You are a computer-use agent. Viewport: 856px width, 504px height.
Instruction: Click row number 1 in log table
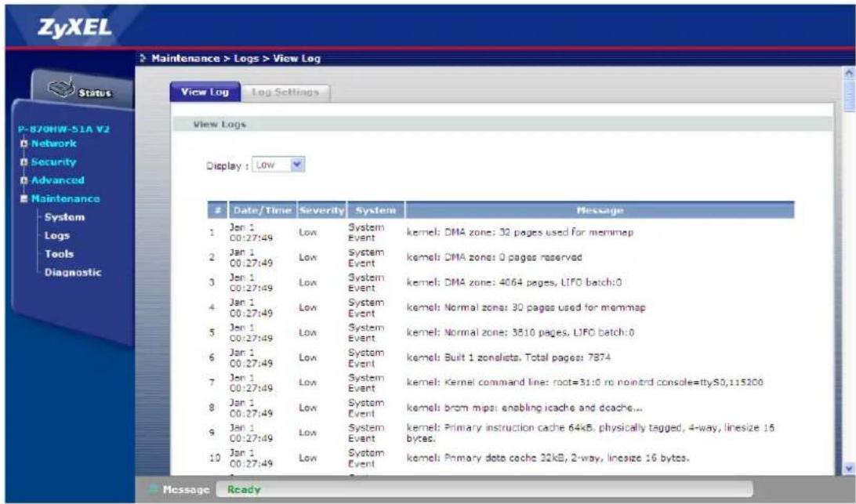tap(212, 233)
